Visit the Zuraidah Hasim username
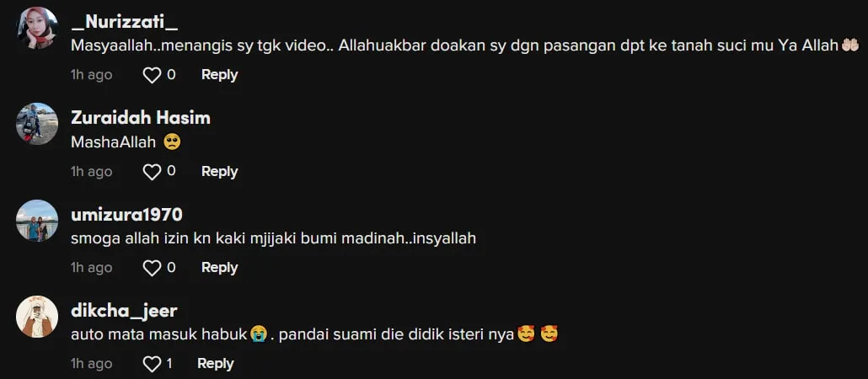This screenshot has width=868, height=379. click(141, 118)
